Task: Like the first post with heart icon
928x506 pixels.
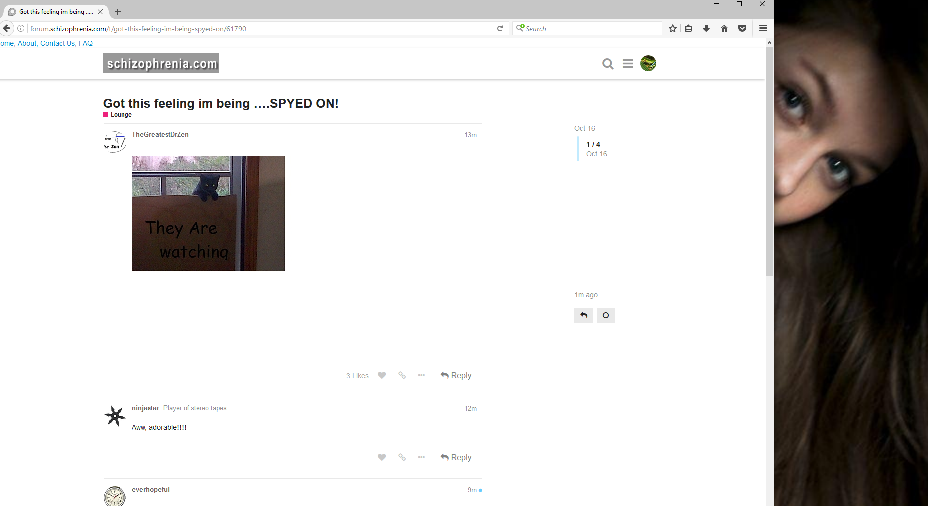Action: pos(382,375)
